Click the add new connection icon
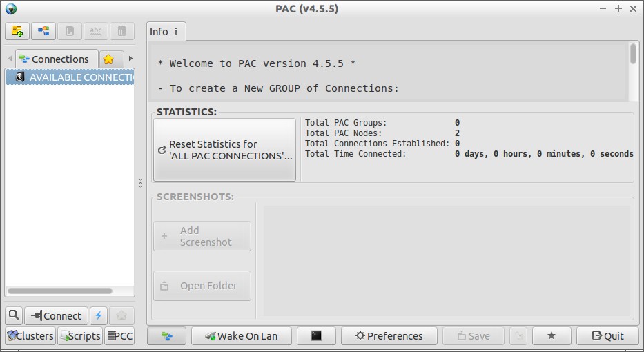 tap(43, 31)
